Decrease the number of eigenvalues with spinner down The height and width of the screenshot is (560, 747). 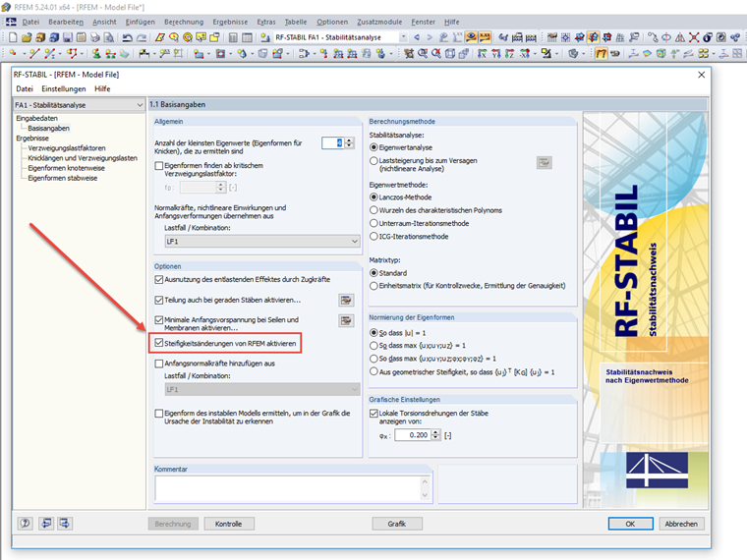click(x=349, y=145)
